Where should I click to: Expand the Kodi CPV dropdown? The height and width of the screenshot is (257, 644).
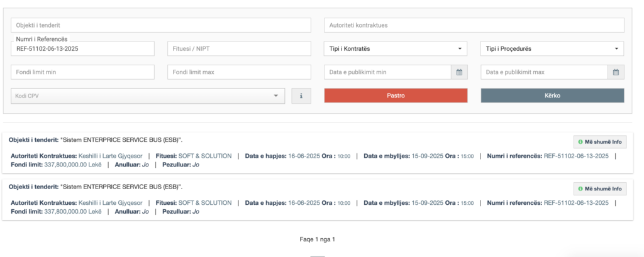pyautogui.click(x=148, y=96)
